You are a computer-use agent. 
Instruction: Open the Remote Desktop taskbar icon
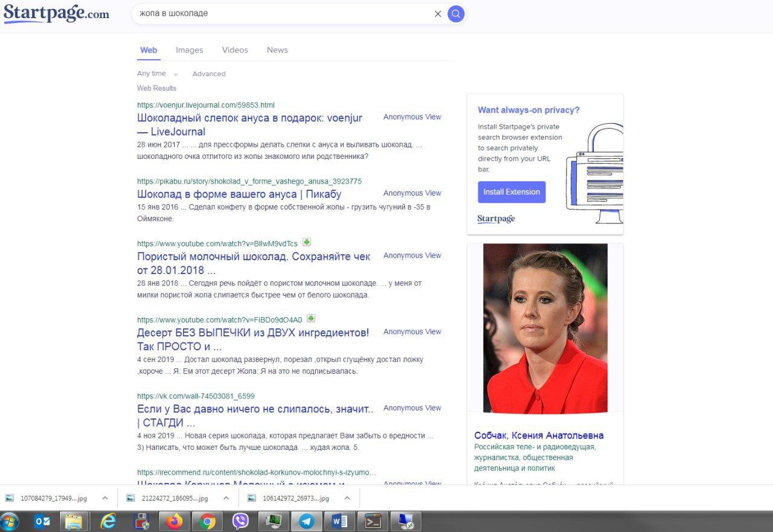[x=406, y=521]
